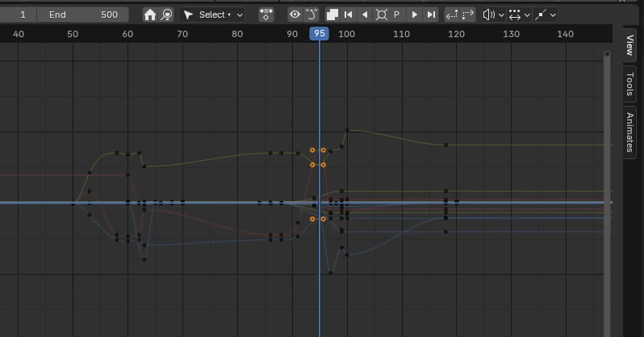Screen dimensions: 644x337
Task: Click the magnifier frame-selected icon
Action: pos(166,15)
